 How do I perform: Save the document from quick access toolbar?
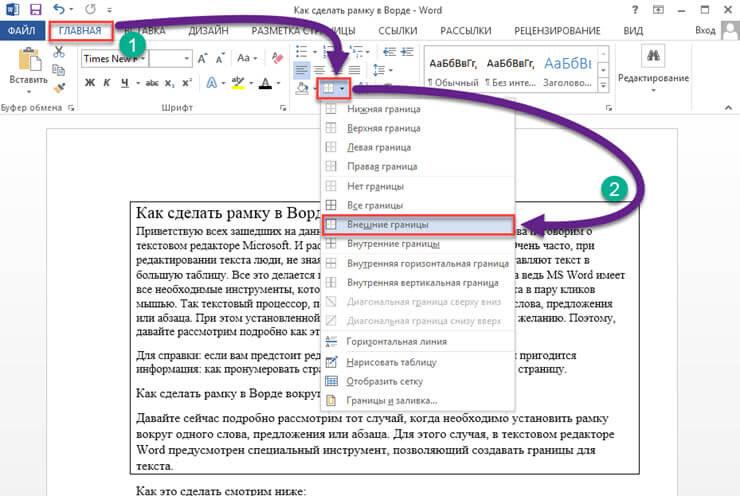point(35,9)
